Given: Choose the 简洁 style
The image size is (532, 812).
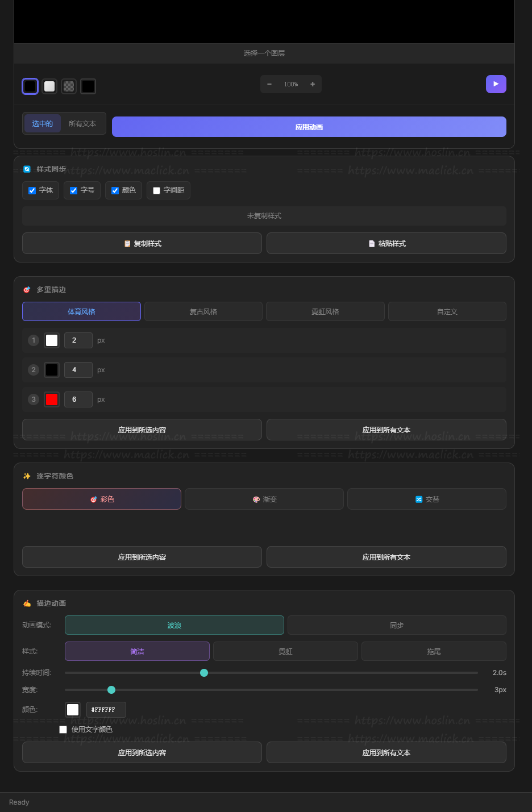Looking at the screenshot, I should tap(137, 651).
